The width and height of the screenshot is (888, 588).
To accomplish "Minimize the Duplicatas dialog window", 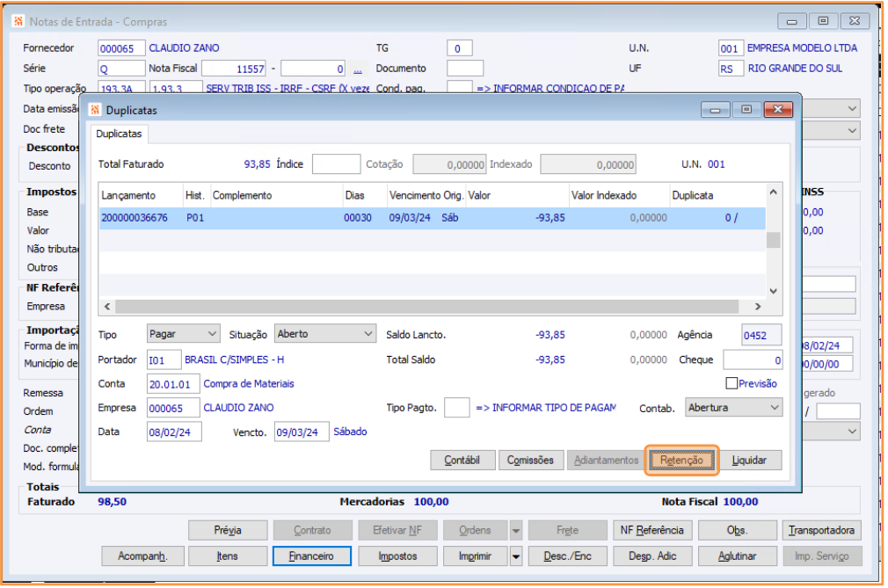I will pyautogui.click(x=716, y=110).
